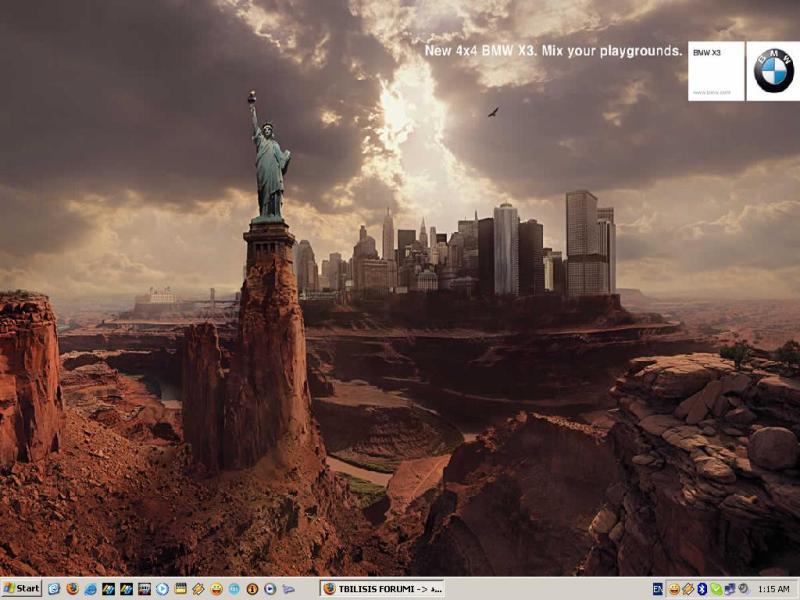
Task: Open the yellow notepad icon in Quick Launch
Action: (x=181, y=589)
